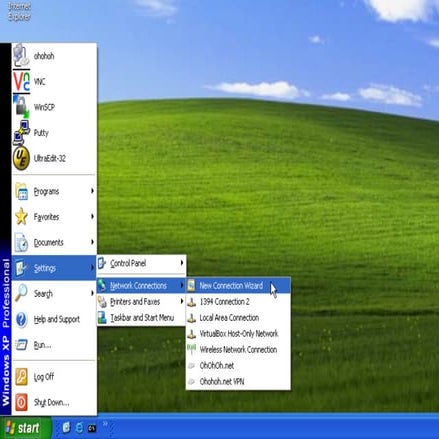Click the OhOhOh.net connection icon
The width and height of the screenshot is (439, 439).
[191, 366]
